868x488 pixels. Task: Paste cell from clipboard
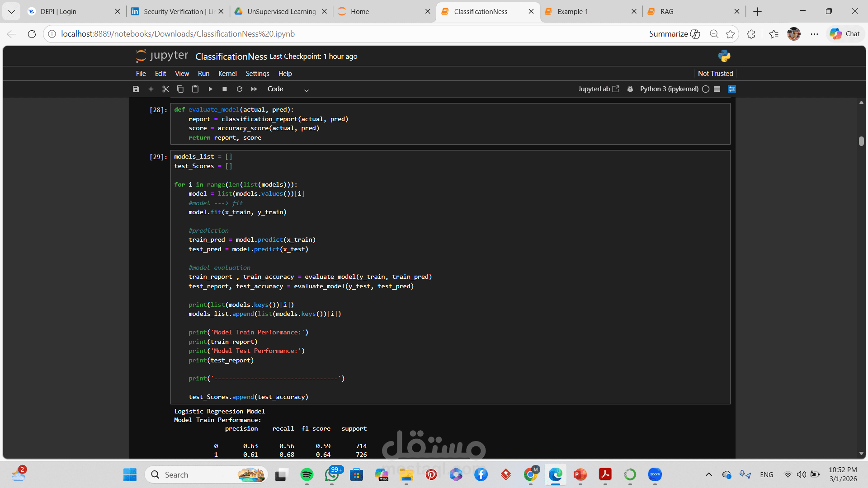point(195,89)
